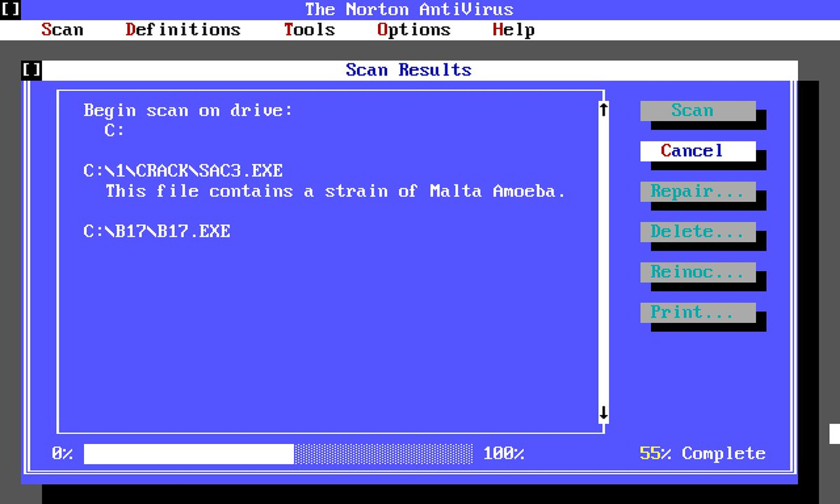Image resolution: width=840 pixels, height=504 pixels.
Task: Open the Tools menu
Action: point(309,30)
